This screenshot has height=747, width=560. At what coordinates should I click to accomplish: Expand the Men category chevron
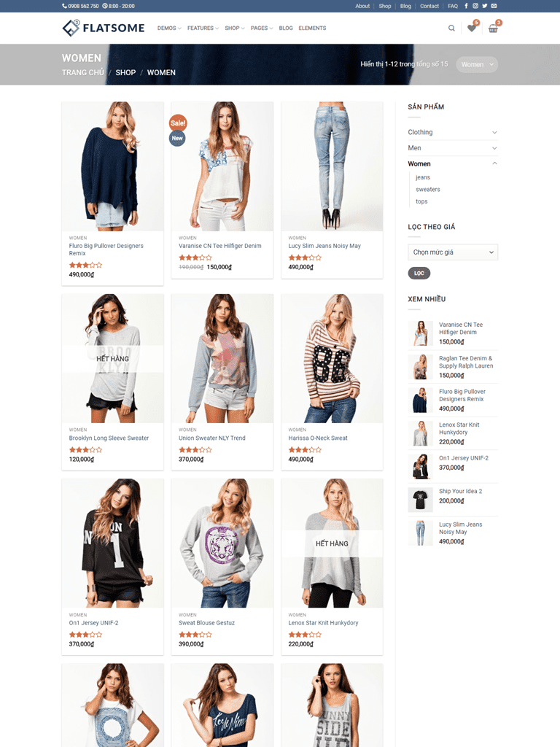coord(494,148)
